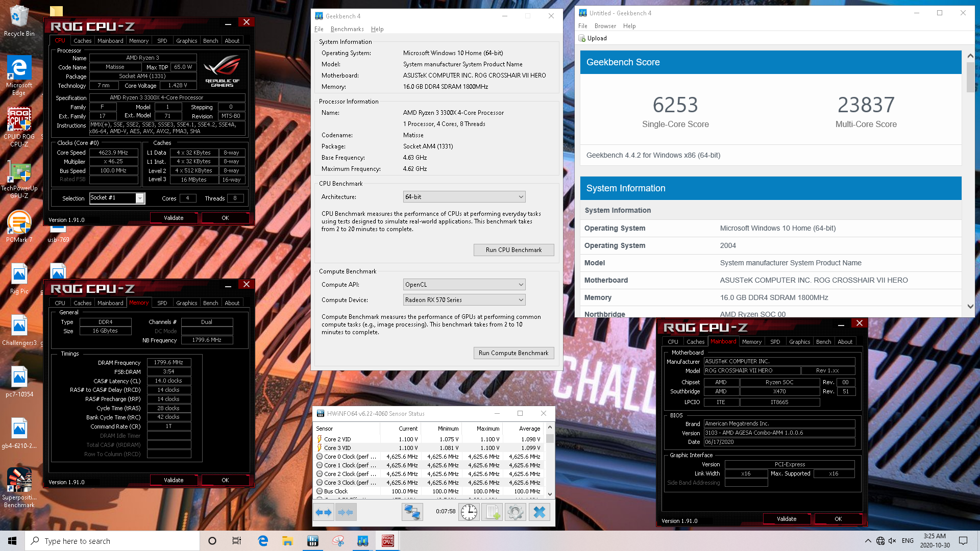
Task: Open Task View on taskbar
Action: click(236, 541)
